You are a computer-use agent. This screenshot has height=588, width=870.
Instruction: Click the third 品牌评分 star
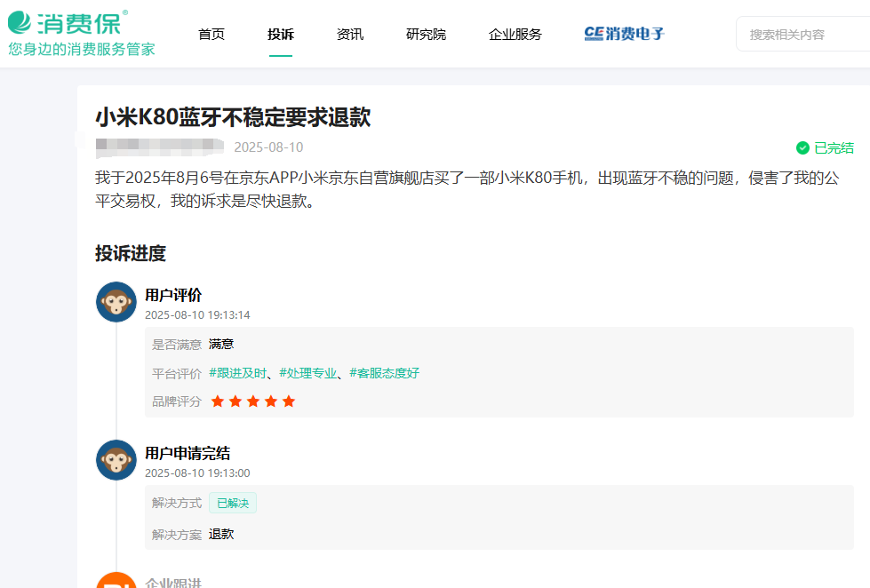point(253,401)
